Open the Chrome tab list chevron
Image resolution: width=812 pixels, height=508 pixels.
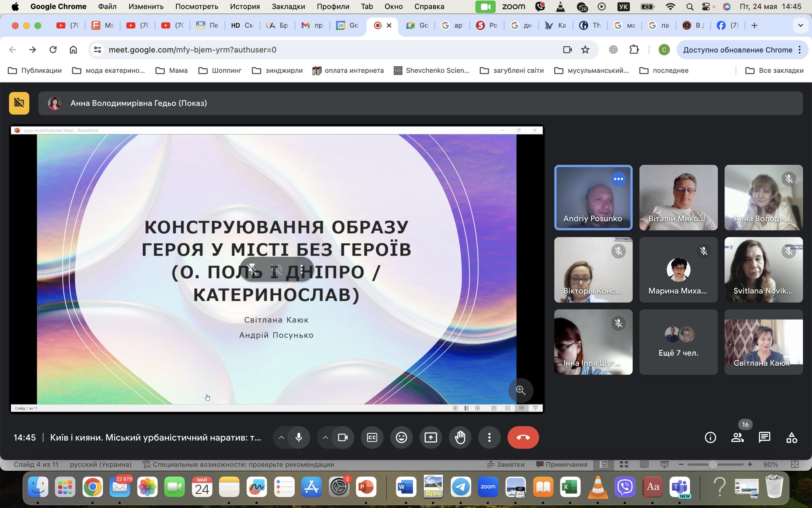800,25
